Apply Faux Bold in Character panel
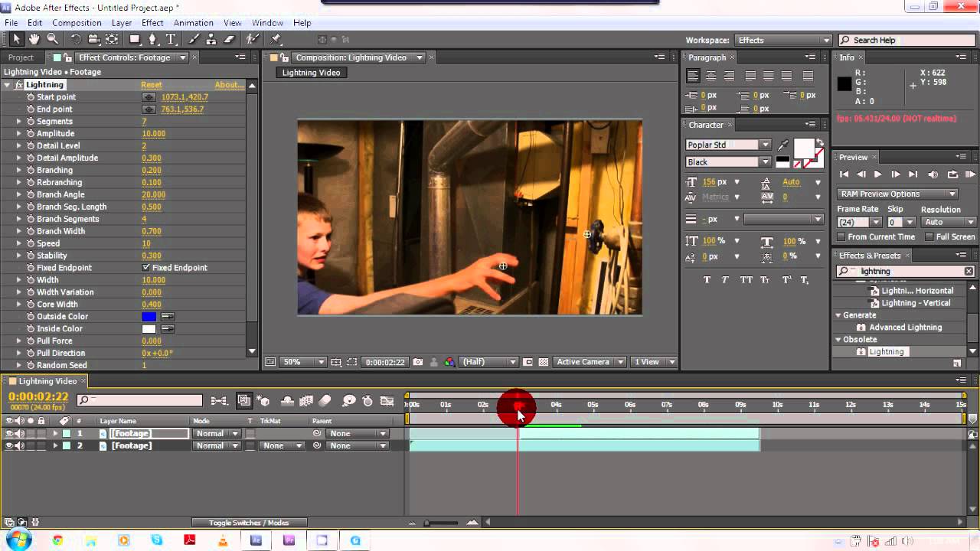The image size is (980, 551). (x=707, y=280)
